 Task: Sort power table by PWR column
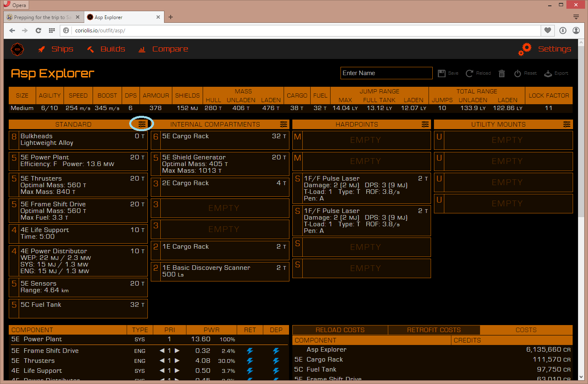pos(211,330)
